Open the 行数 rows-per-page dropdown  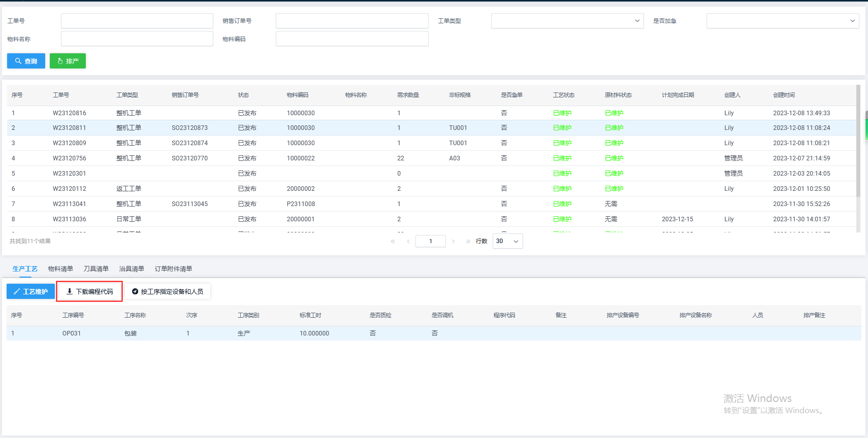pos(507,241)
